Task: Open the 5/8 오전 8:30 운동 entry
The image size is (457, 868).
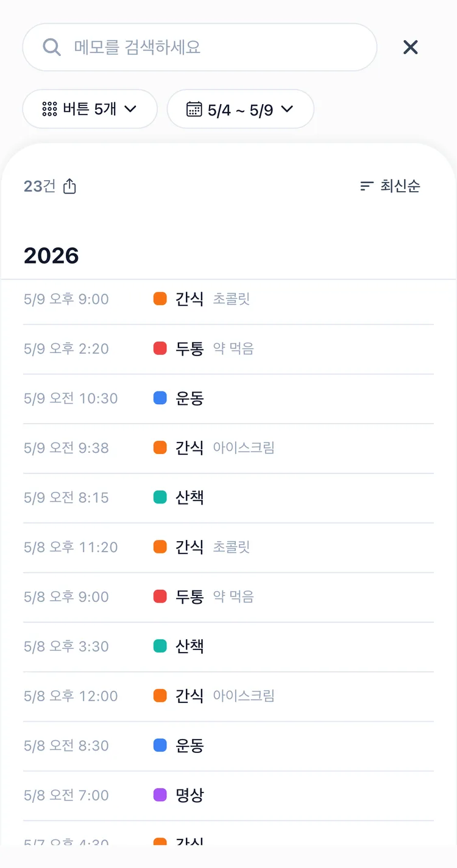Action: coord(228,746)
